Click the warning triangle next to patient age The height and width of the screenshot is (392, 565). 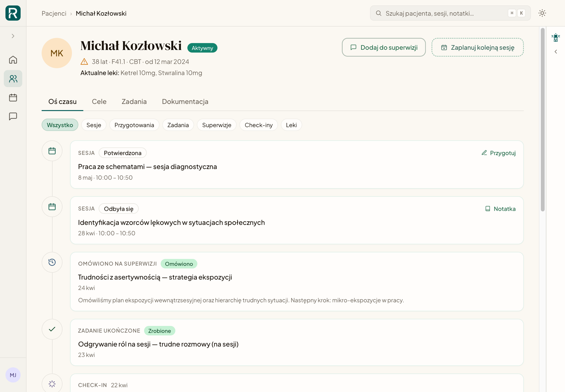pyautogui.click(x=84, y=62)
